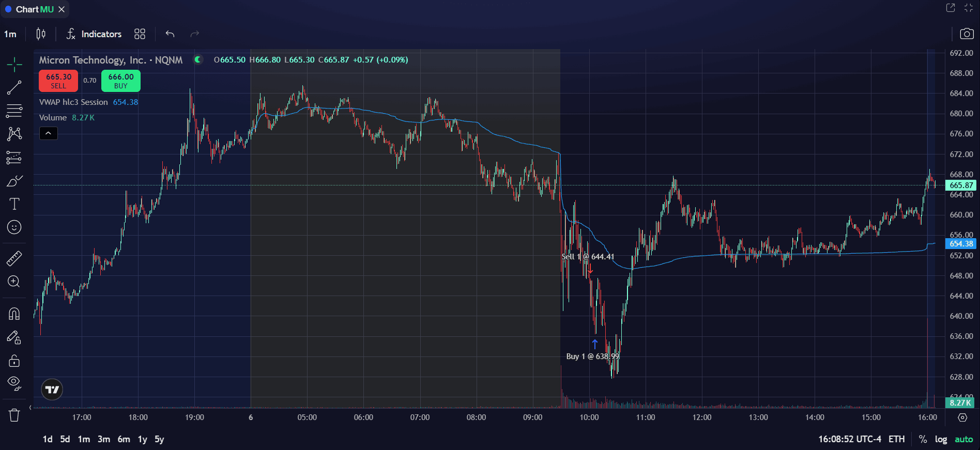
Task: Take a chart snapshot with camera icon
Action: click(967, 34)
